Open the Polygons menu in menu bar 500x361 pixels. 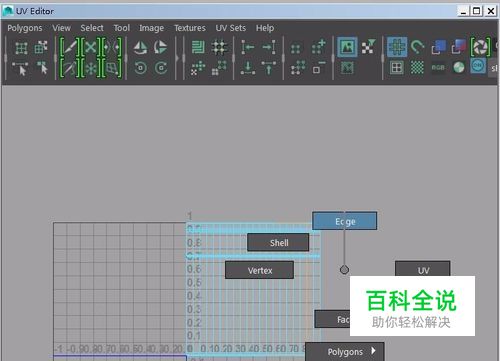25,28
